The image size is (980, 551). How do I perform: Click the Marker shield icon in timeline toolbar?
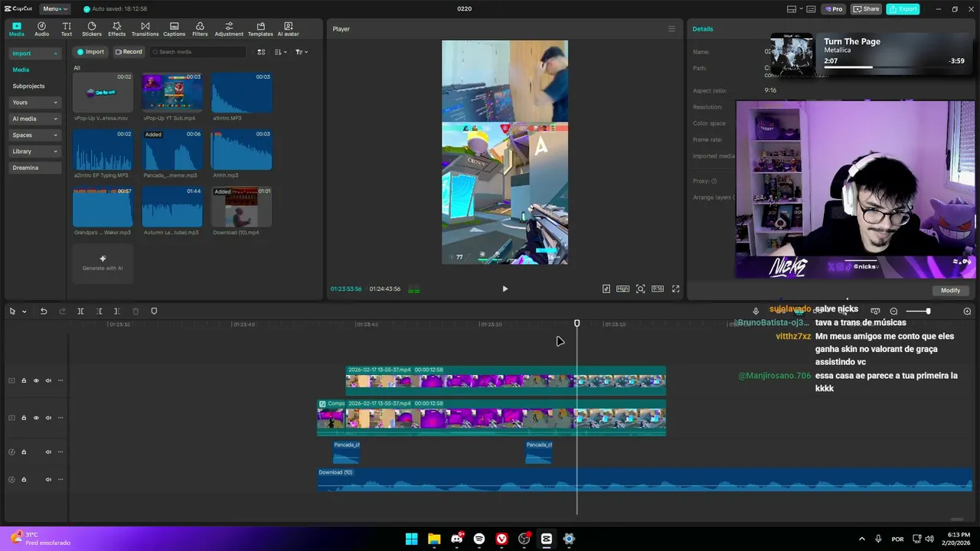pos(154,311)
